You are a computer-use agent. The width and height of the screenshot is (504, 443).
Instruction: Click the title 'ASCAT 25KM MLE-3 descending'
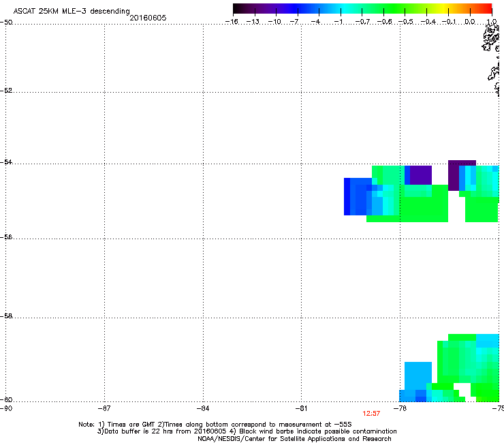click(72, 11)
